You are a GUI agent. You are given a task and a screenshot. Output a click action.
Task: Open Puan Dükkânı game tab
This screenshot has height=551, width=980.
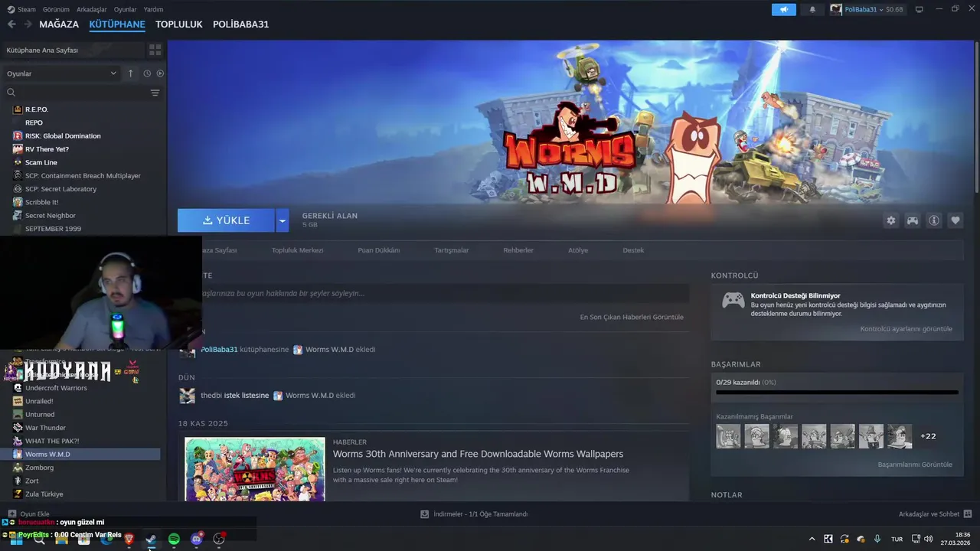coord(379,250)
